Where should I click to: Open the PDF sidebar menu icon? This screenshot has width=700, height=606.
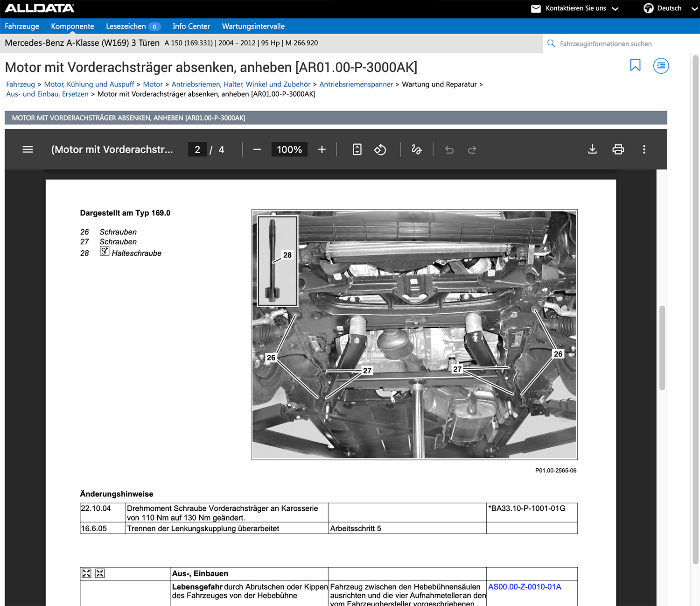(x=28, y=149)
